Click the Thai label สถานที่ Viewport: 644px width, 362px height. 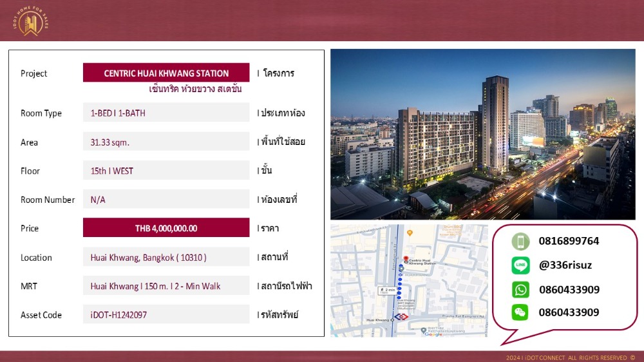[274, 257]
